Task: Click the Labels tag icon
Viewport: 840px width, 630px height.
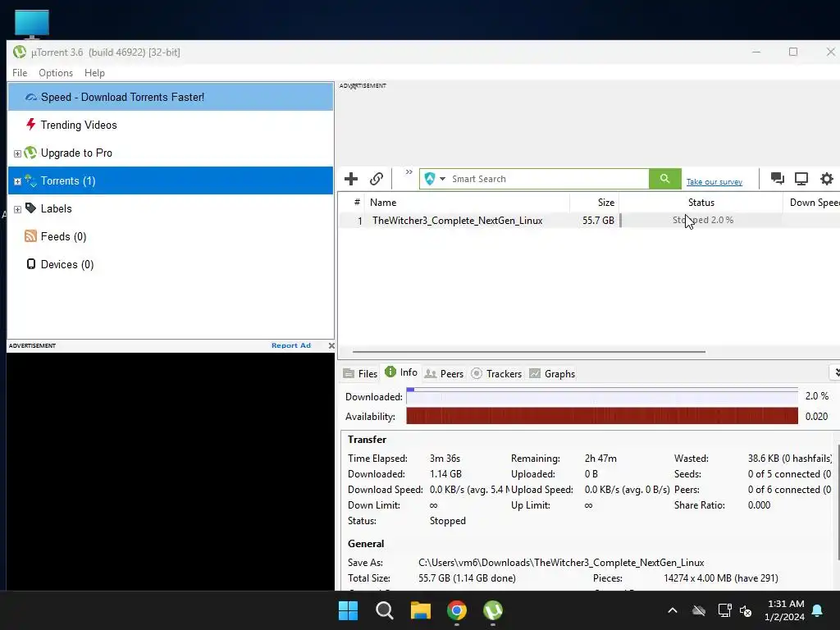Action: point(30,208)
